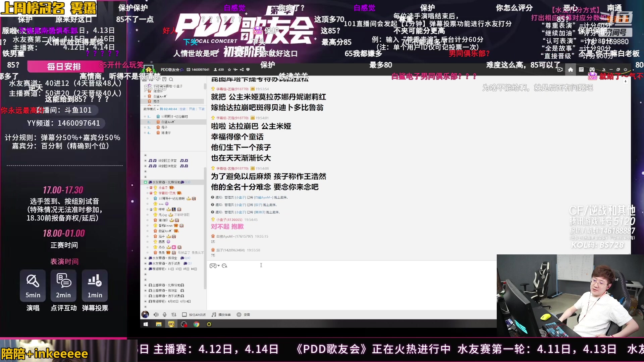Open search icon above the user list

pyautogui.click(x=171, y=79)
